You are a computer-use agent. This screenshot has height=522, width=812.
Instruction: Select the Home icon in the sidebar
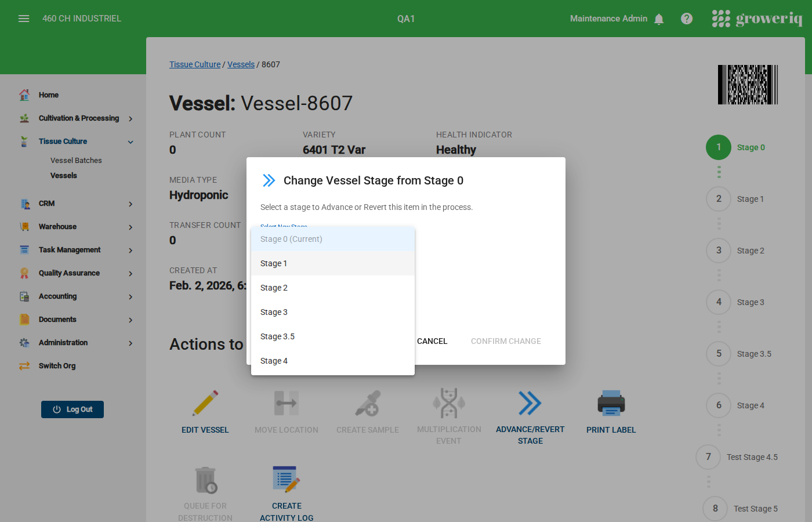point(24,95)
